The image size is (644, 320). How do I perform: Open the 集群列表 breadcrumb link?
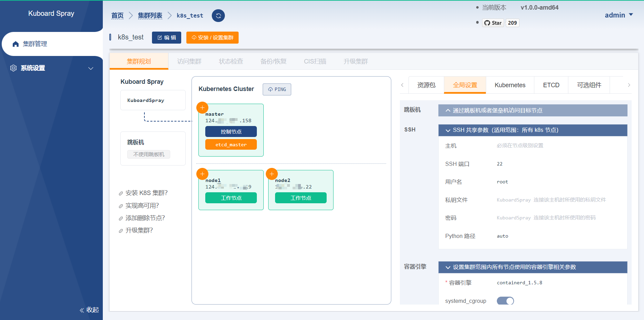(150, 15)
